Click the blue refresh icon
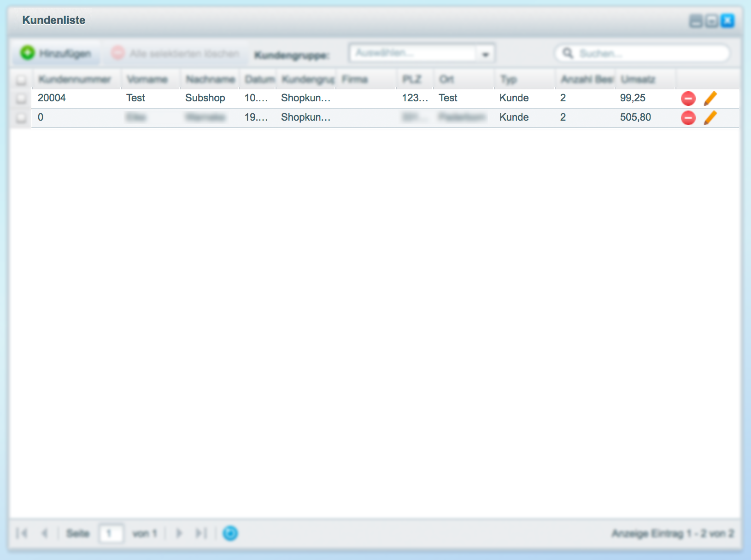 pyautogui.click(x=230, y=533)
